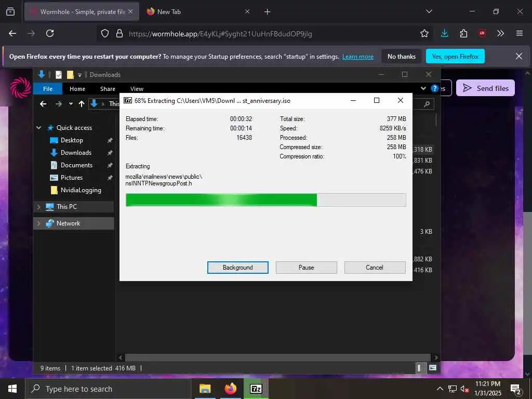Viewport: 532px width, 399px height.
Task: Open the NvidiaLogging folder
Action: tap(81, 190)
